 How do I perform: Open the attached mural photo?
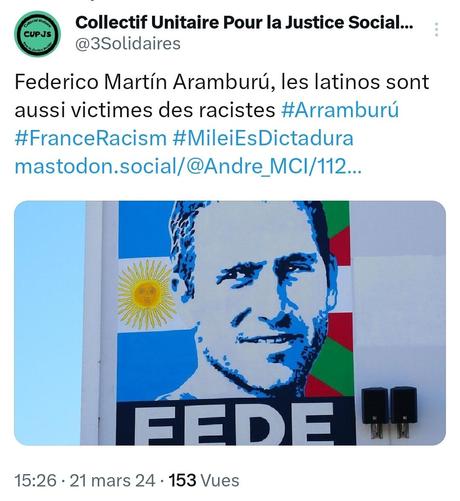pyautogui.click(x=230, y=323)
